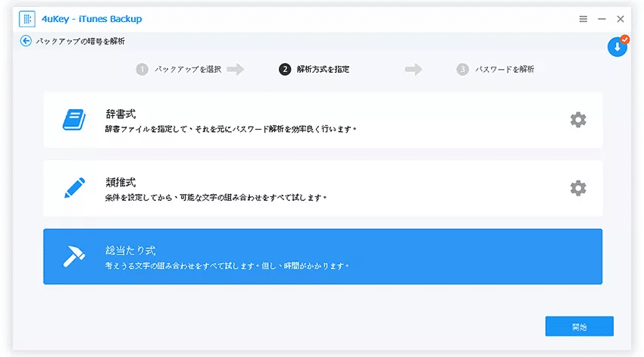Screen dimensions: 644x357
Task: Click the pencil icon for 類推式
Action: pyautogui.click(x=75, y=188)
